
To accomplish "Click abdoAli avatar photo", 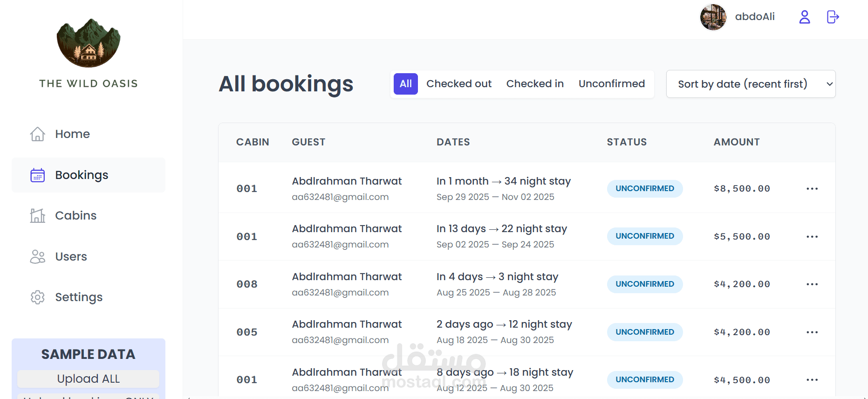I will pyautogui.click(x=713, y=17).
